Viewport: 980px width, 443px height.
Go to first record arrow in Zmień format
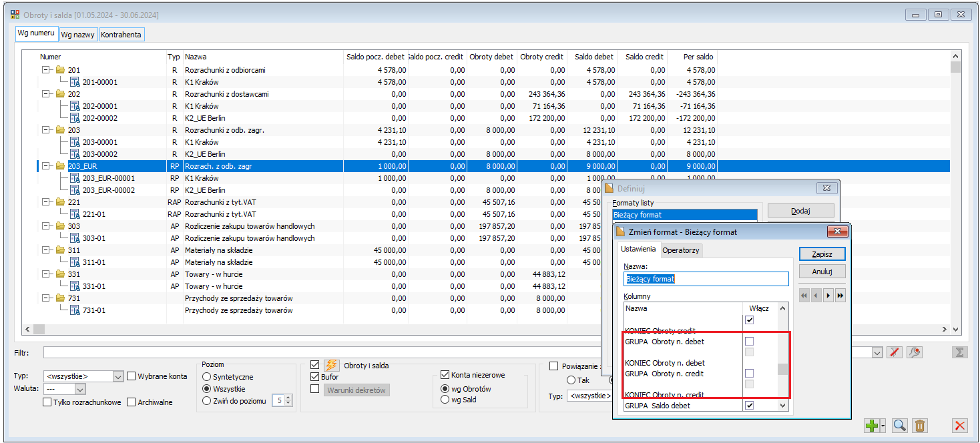(804, 295)
